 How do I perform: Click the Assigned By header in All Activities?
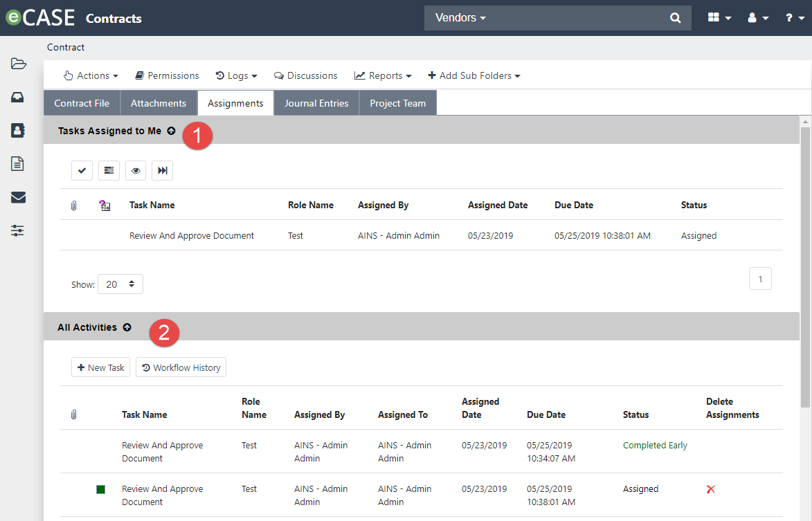pyautogui.click(x=320, y=415)
